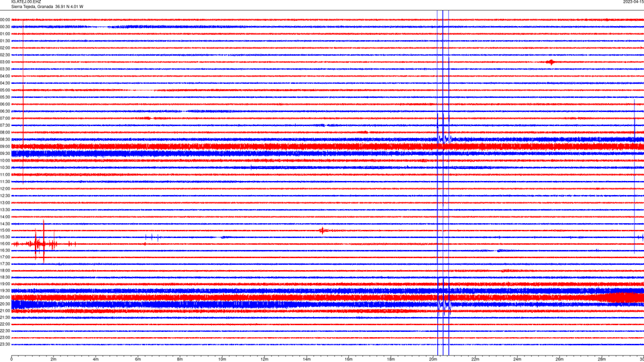Image resolution: width=644 pixels, height=362 pixels.
Task: Click the 14:00 time label
Action: pyautogui.click(x=5, y=217)
